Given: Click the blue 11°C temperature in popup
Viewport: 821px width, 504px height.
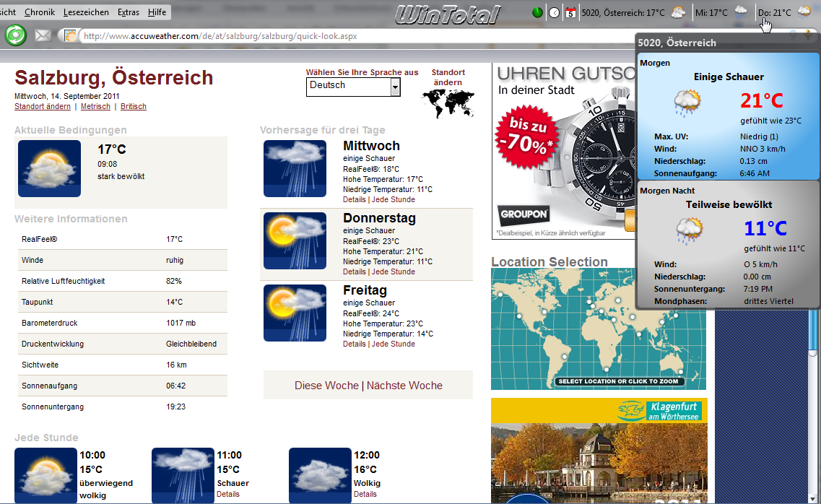Looking at the screenshot, I should [765, 228].
